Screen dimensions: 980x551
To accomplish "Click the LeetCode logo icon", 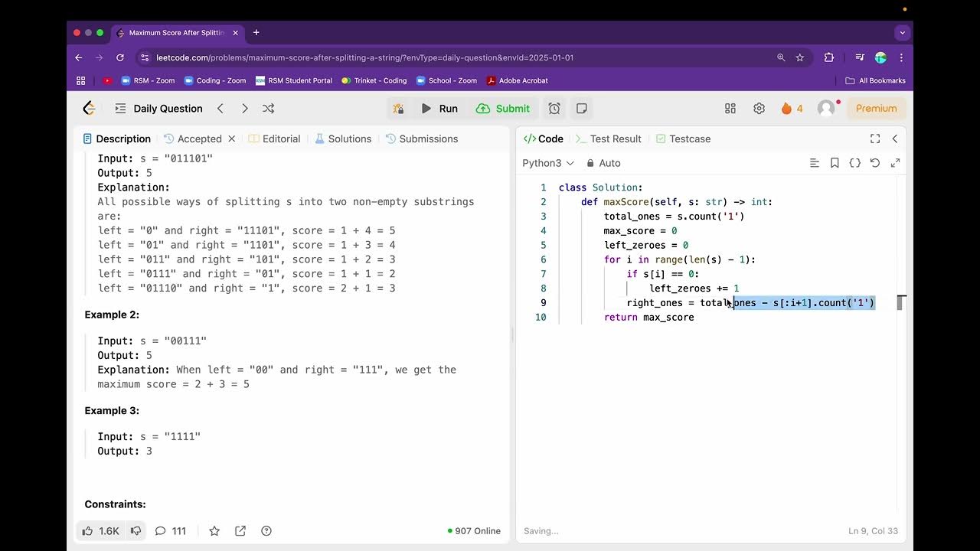I will (x=90, y=109).
